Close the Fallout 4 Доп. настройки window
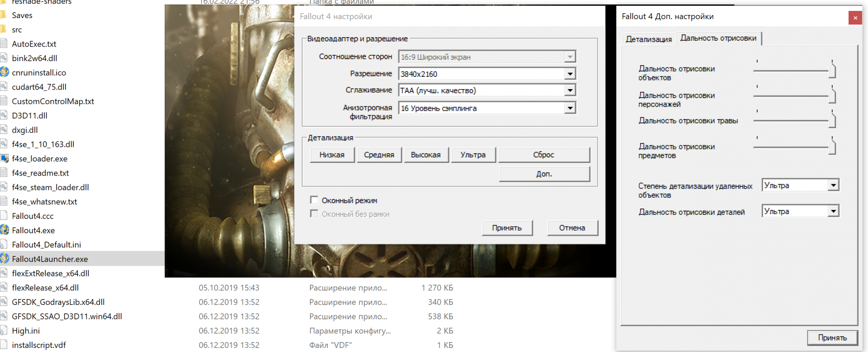 [855, 18]
